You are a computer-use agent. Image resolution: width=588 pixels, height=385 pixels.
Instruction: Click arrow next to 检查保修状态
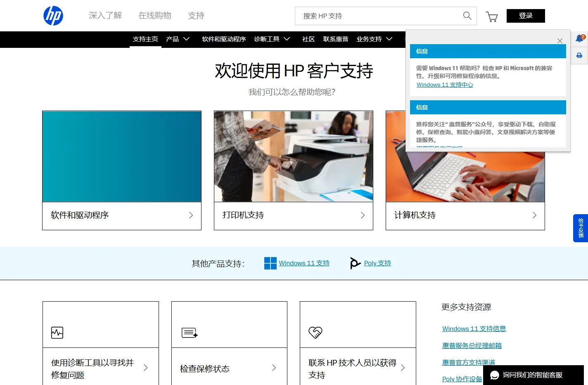(x=274, y=368)
